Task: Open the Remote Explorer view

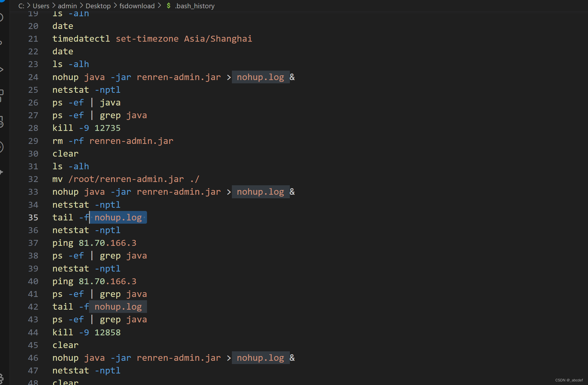Action: click(x=1, y=121)
